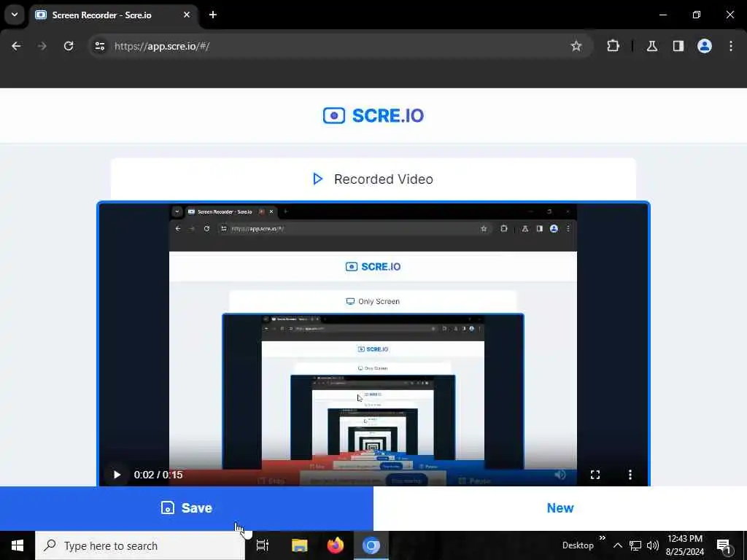
Task: Open Chrome's three-dot menu
Action: [731, 46]
